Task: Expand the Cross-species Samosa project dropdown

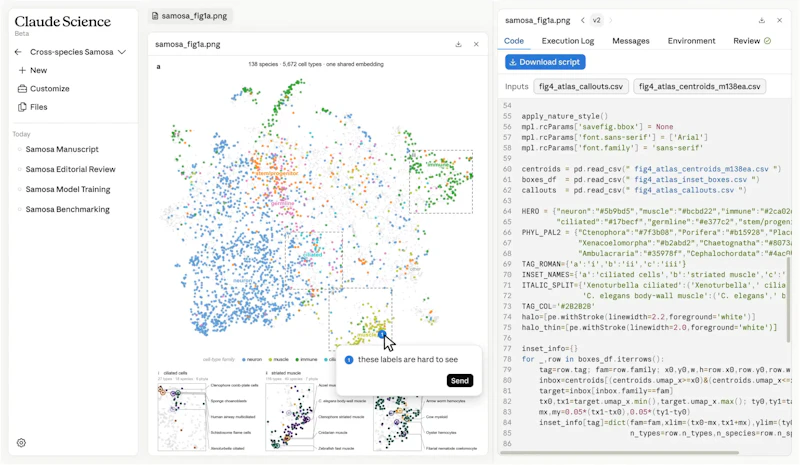Action: click(122, 52)
